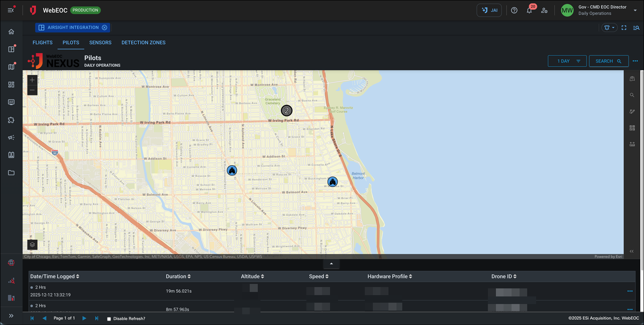Click the SEARCH button near the top right
Screen dimensions: 644x325
[608, 61]
